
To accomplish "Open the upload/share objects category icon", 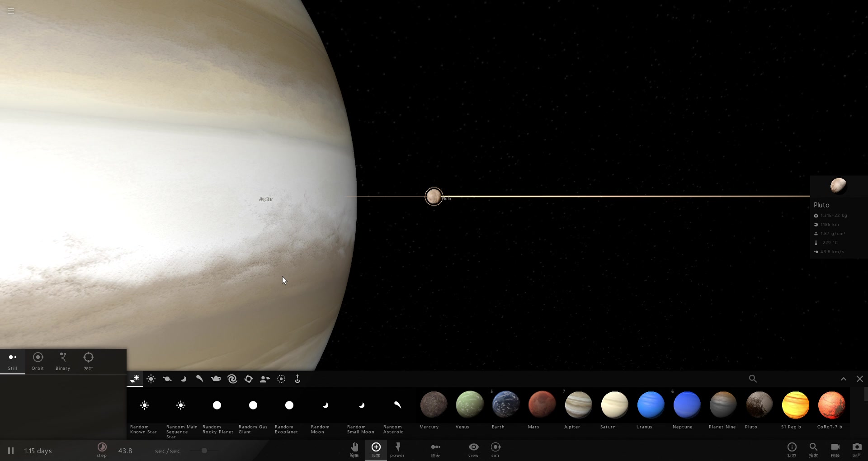I will 297,379.
